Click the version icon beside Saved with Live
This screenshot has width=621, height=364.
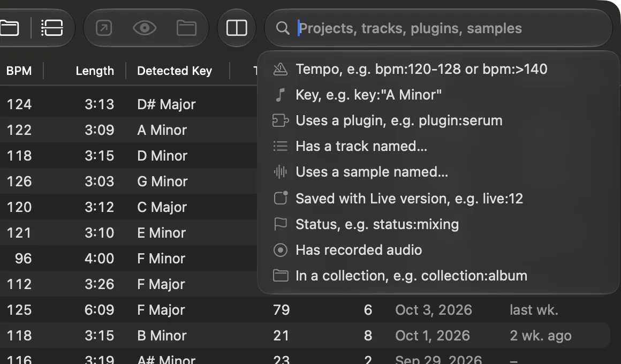(x=281, y=198)
